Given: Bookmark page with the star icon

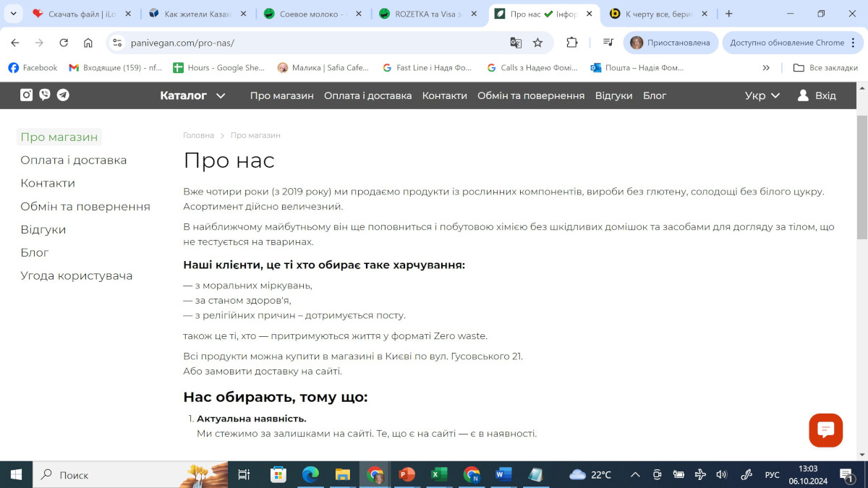Looking at the screenshot, I should 537,43.
